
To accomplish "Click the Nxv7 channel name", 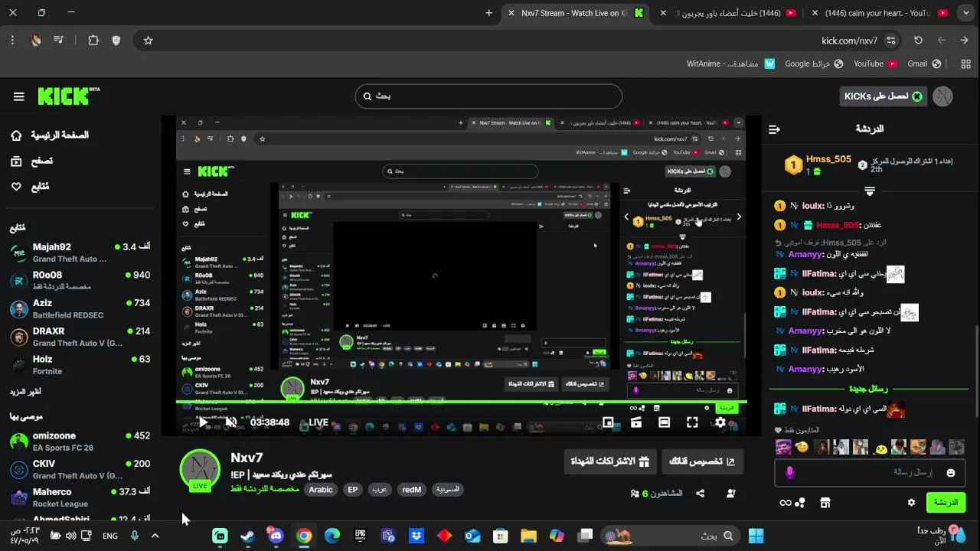I will click(247, 458).
